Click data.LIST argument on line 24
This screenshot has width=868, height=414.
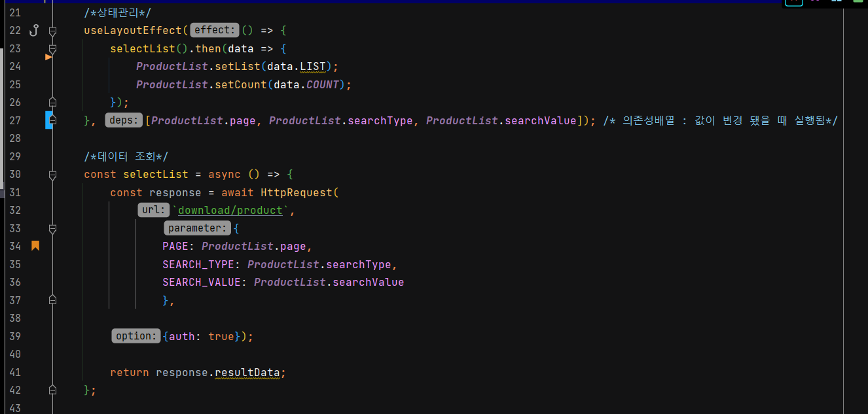pyautogui.click(x=296, y=66)
